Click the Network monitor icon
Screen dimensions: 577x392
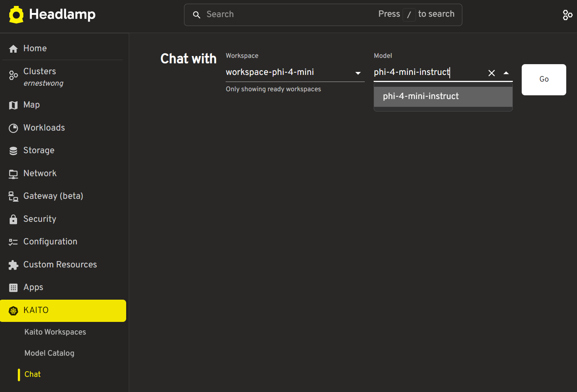[13, 174]
